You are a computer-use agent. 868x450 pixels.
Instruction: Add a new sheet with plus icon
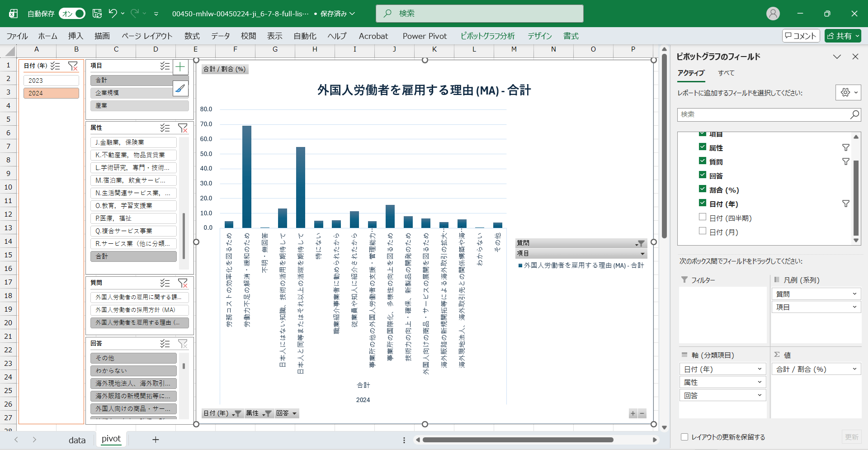tap(156, 440)
